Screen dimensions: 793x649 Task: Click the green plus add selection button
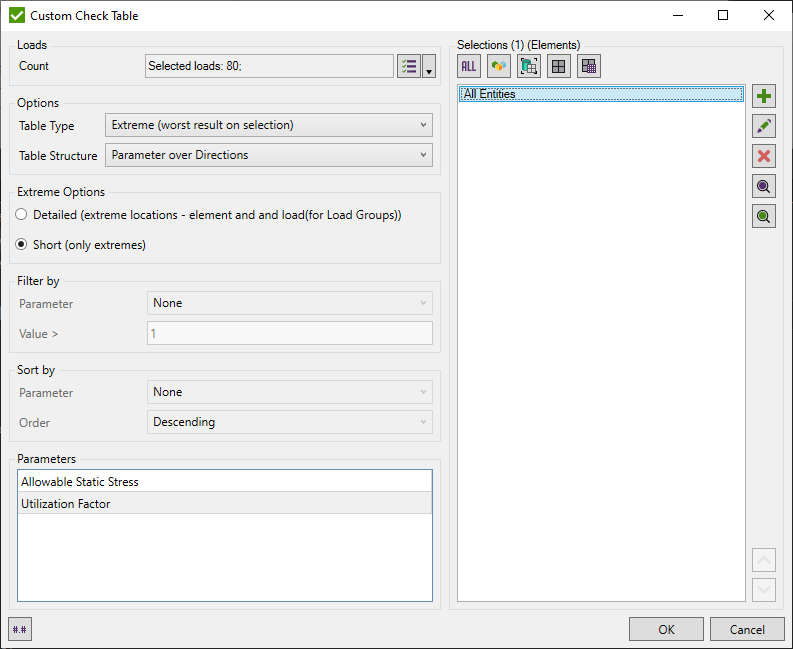tap(764, 97)
